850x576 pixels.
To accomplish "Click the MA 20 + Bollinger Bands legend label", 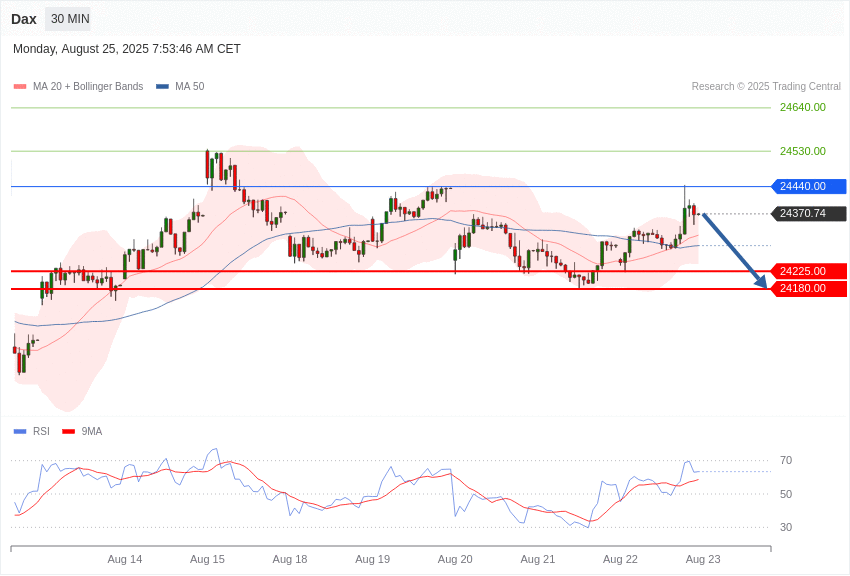I will (88, 87).
